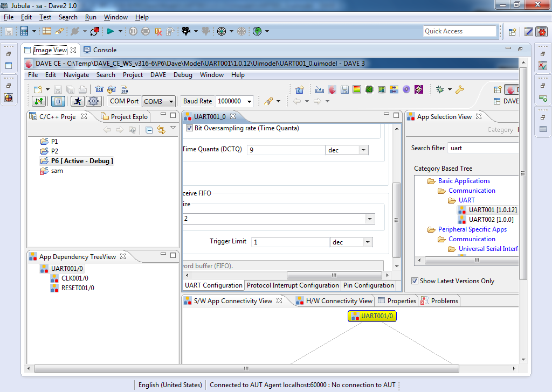The image size is (552, 392).
Task: Open the view menu triangle in project explorer
Action: pyautogui.click(x=173, y=128)
